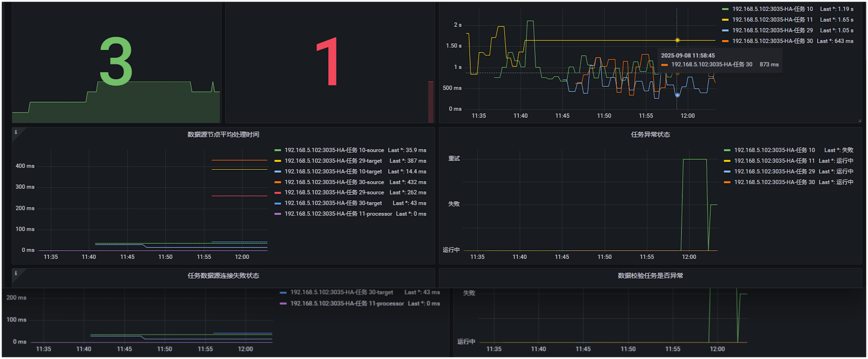Open the 任务数据源连接失败状态 panel title menu
The image size is (868, 359).
[223, 275]
